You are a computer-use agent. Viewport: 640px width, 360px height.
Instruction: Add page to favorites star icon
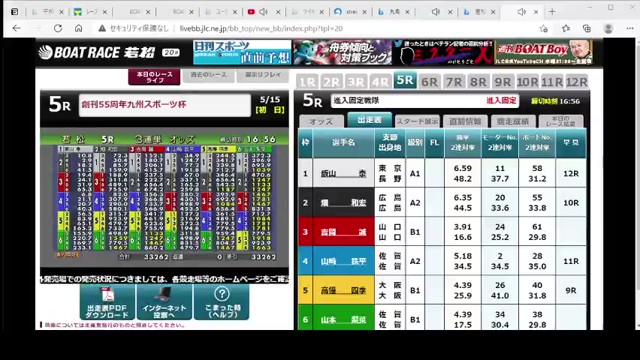[x=543, y=29]
